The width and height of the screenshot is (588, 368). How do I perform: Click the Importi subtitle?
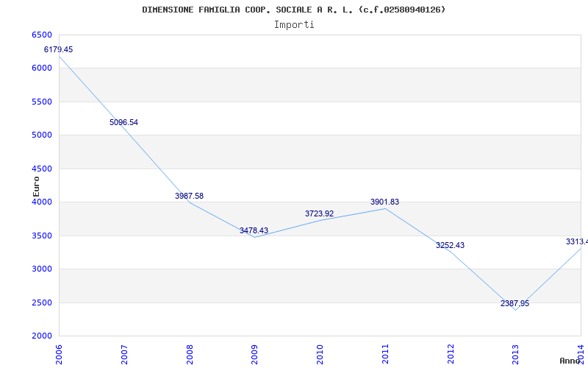click(x=294, y=24)
